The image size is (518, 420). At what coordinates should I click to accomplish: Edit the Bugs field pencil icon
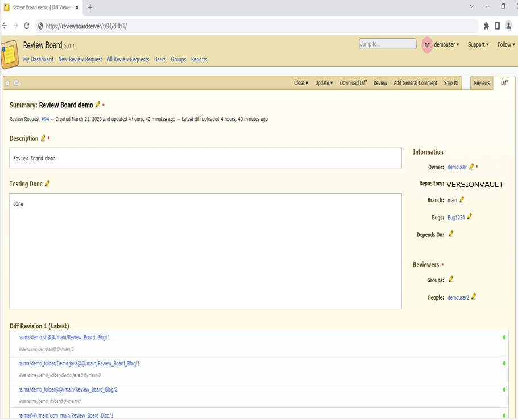click(470, 217)
